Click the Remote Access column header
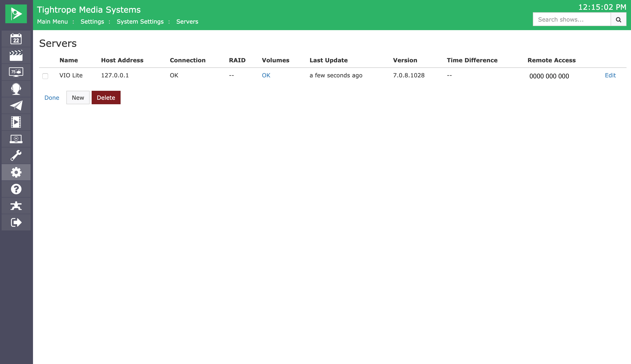The image size is (631, 364). click(x=552, y=60)
